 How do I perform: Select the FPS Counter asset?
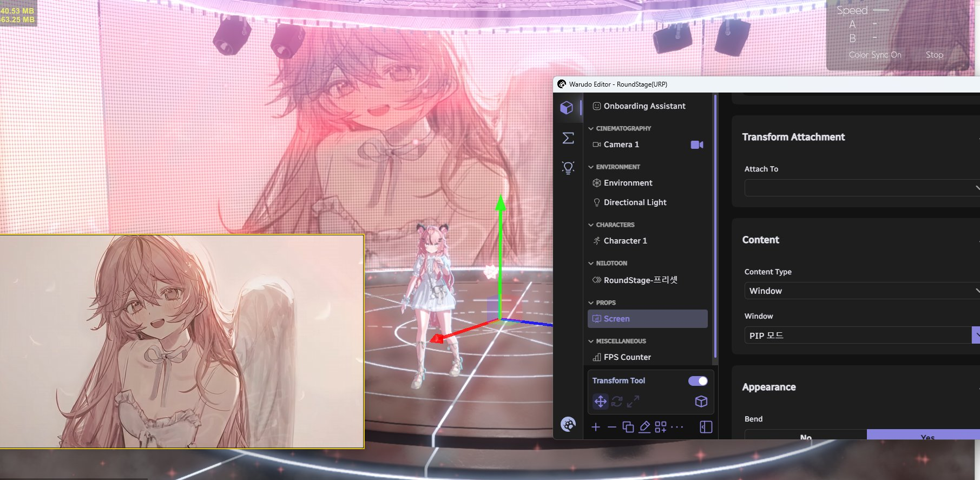pos(648,357)
